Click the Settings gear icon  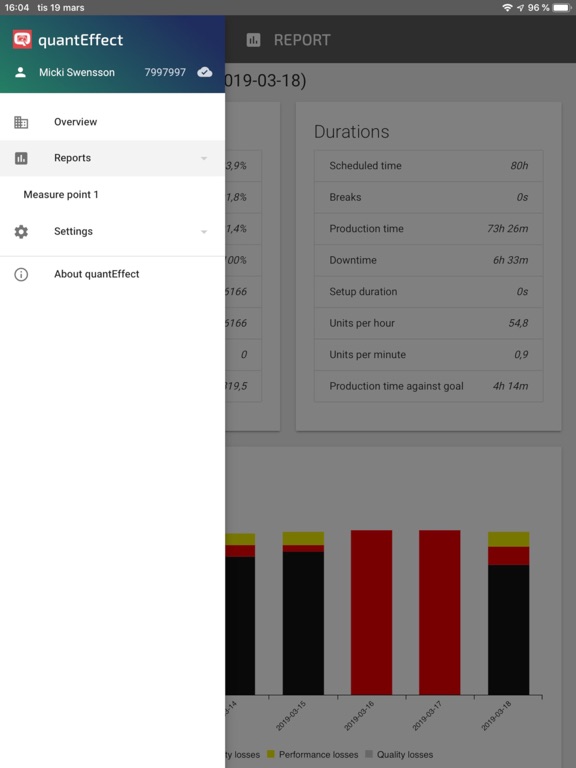[x=21, y=232]
